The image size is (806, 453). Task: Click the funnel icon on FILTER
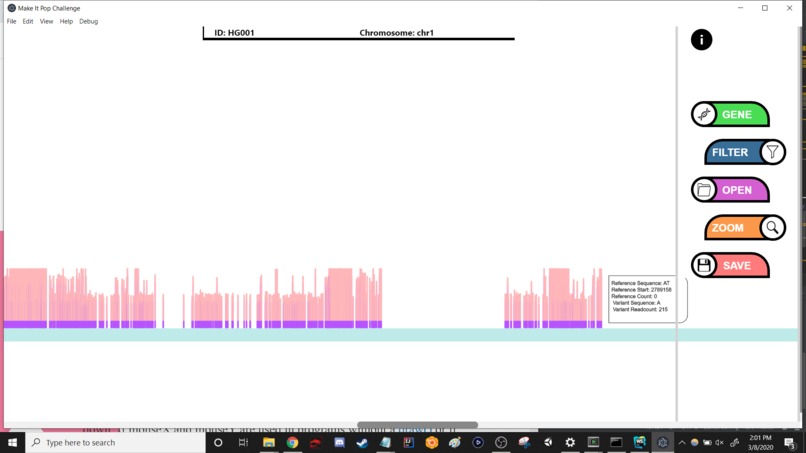click(x=772, y=152)
